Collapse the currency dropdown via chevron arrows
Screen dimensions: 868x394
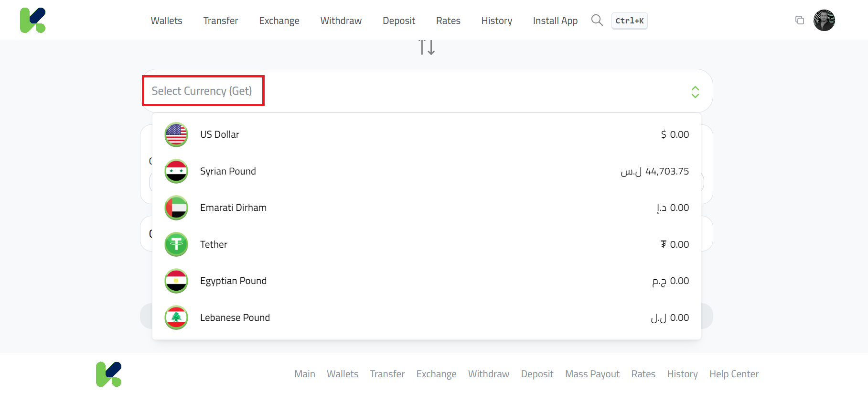tap(695, 91)
